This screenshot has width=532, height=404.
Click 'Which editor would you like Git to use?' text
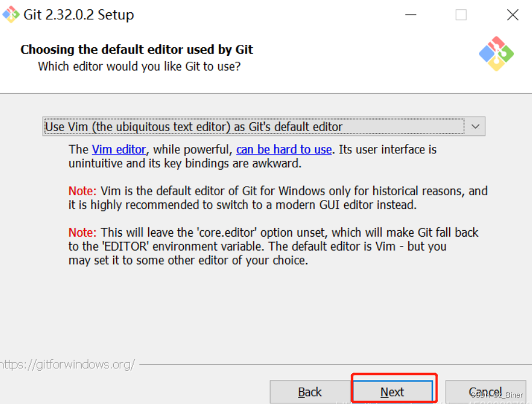pyautogui.click(x=139, y=66)
